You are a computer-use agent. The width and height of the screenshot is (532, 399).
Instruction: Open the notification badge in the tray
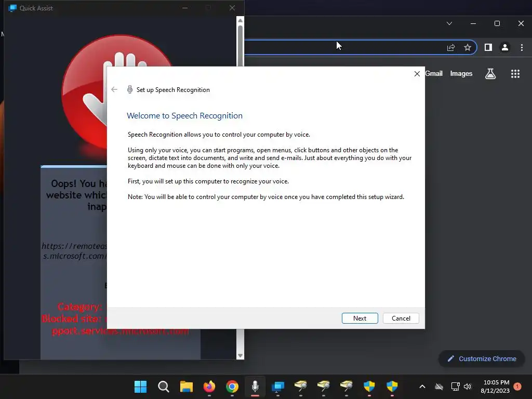click(x=517, y=387)
